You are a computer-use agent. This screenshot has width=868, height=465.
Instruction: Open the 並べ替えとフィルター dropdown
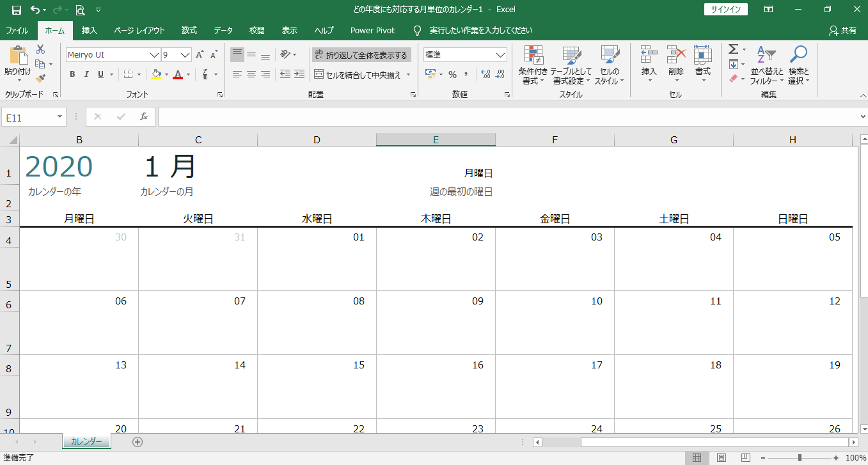pos(766,64)
